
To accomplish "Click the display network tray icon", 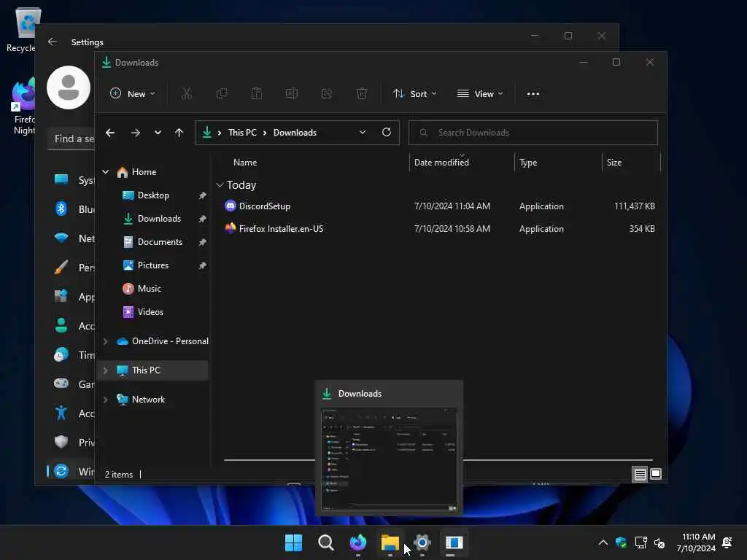I will (x=640, y=542).
